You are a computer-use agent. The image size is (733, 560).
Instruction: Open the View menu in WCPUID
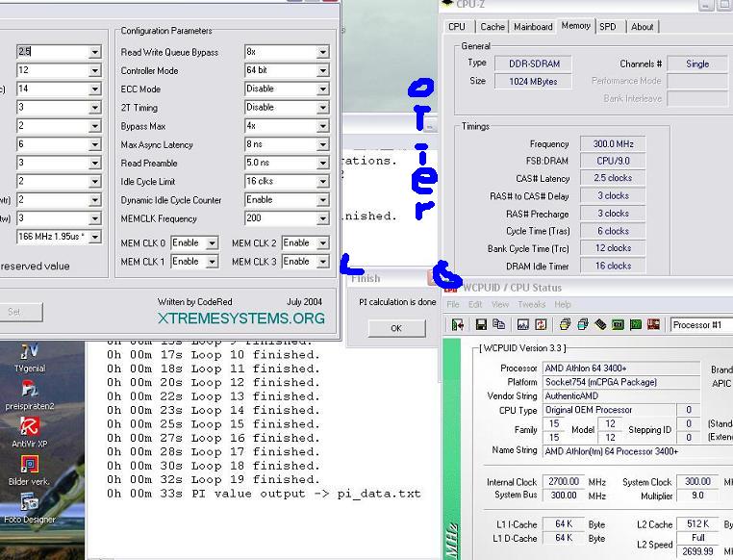click(x=500, y=304)
